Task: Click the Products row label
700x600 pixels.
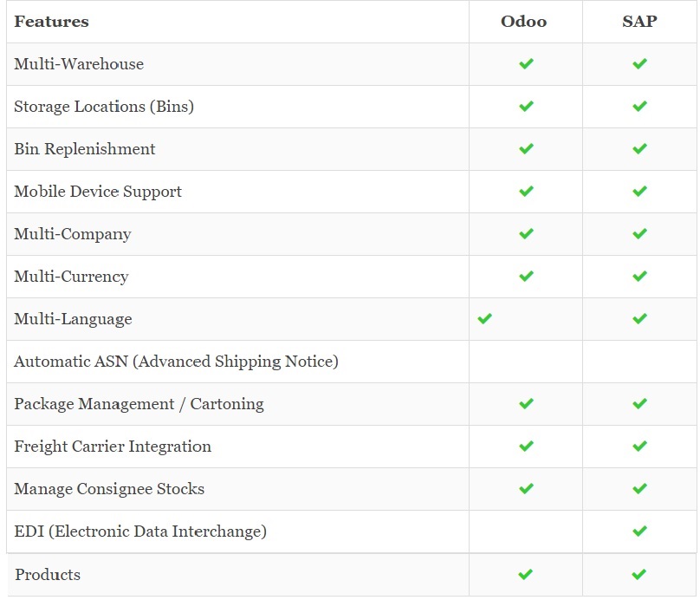Action: point(48,575)
